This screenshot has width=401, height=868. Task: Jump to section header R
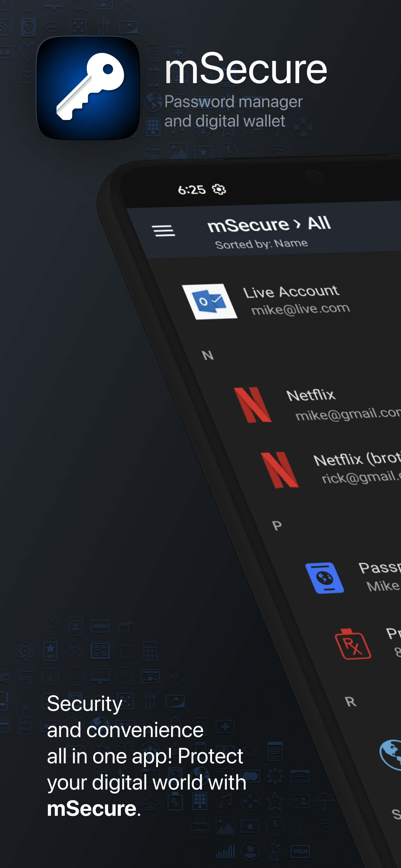(x=350, y=702)
